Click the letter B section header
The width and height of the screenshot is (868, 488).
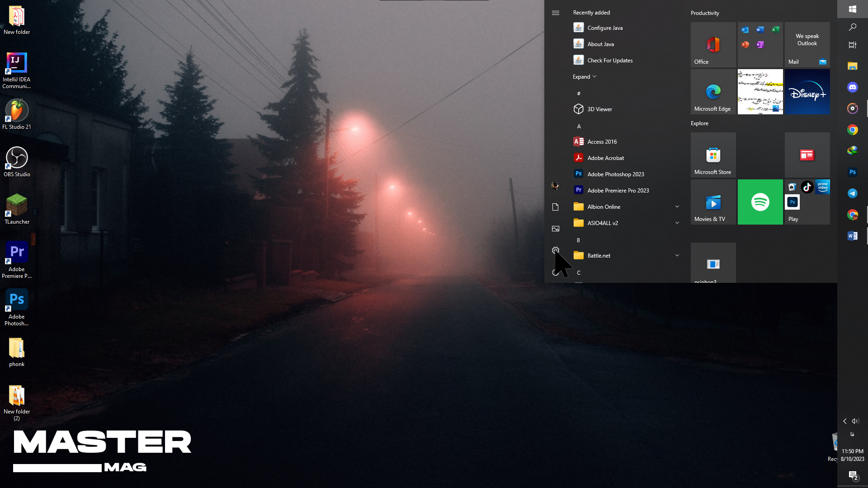[x=578, y=240]
